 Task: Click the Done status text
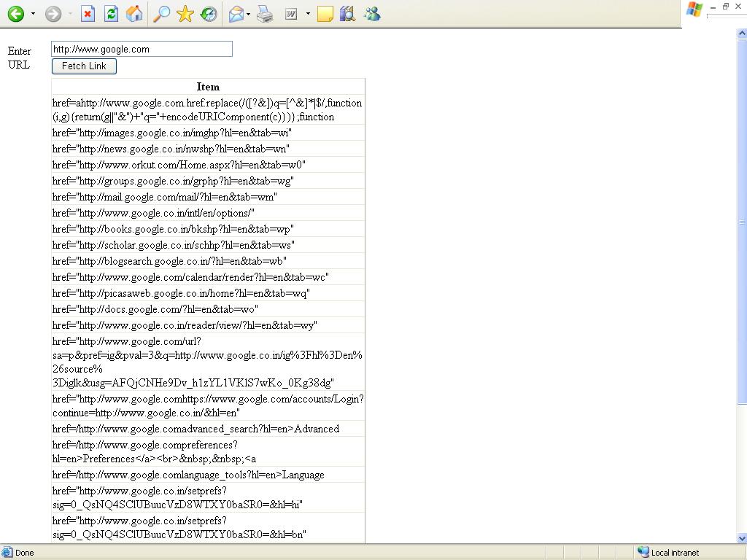tap(24, 553)
